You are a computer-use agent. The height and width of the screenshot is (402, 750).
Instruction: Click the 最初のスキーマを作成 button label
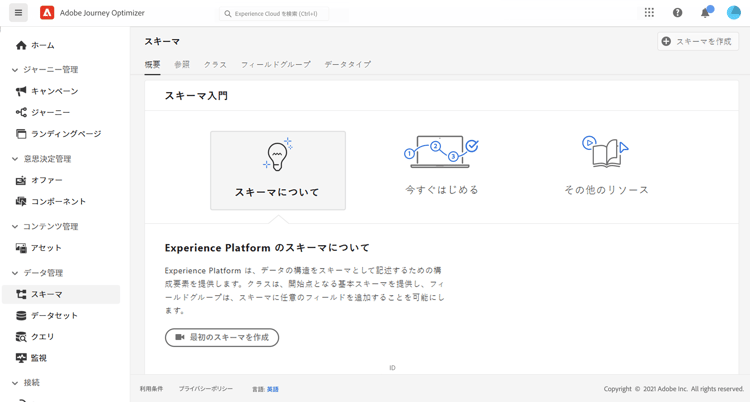pyautogui.click(x=229, y=337)
